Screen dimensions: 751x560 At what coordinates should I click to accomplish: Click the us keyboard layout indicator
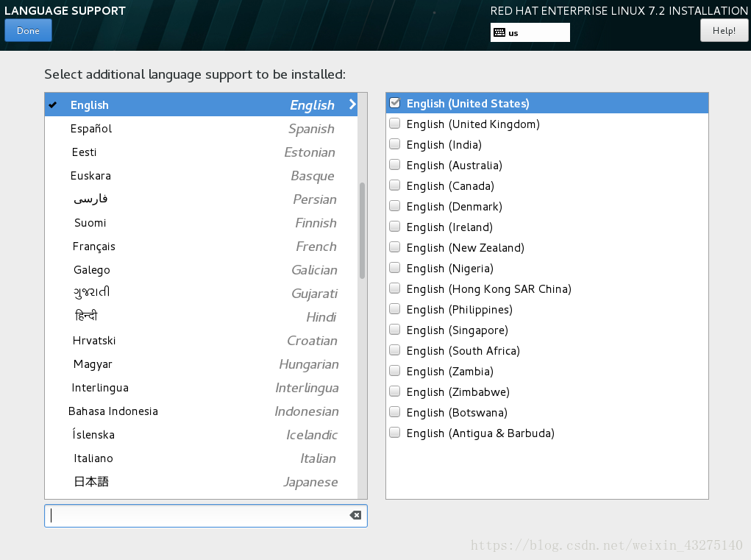[530, 32]
